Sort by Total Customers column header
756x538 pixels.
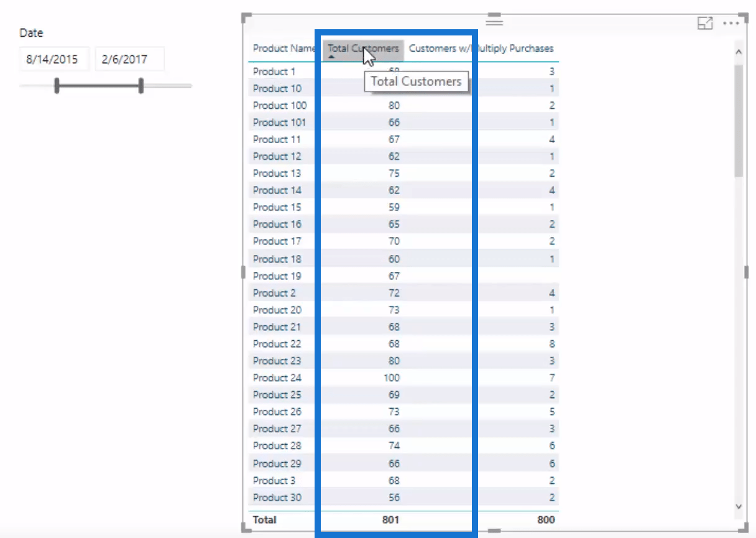coord(363,49)
